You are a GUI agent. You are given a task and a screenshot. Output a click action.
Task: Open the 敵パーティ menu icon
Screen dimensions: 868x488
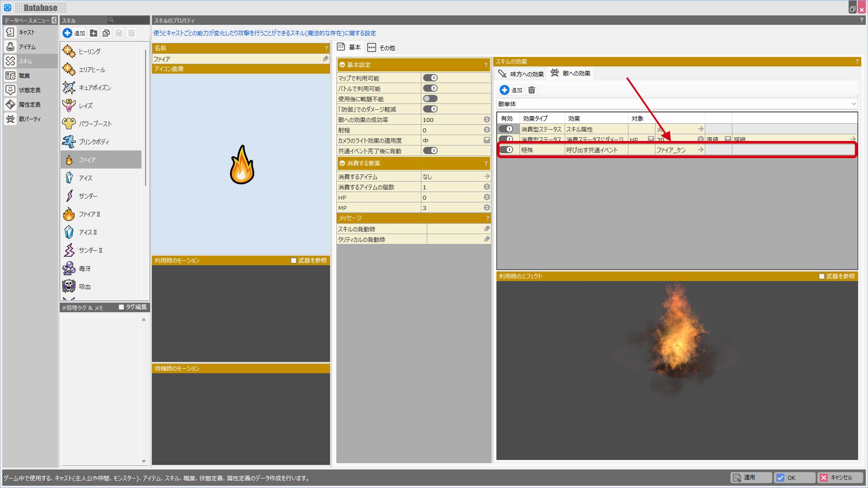[x=10, y=119]
